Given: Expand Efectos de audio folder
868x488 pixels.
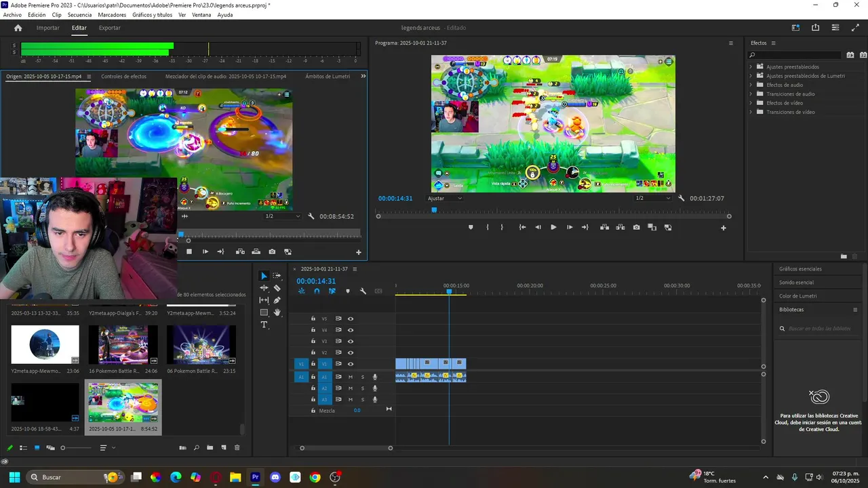Looking at the screenshot, I should point(751,85).
